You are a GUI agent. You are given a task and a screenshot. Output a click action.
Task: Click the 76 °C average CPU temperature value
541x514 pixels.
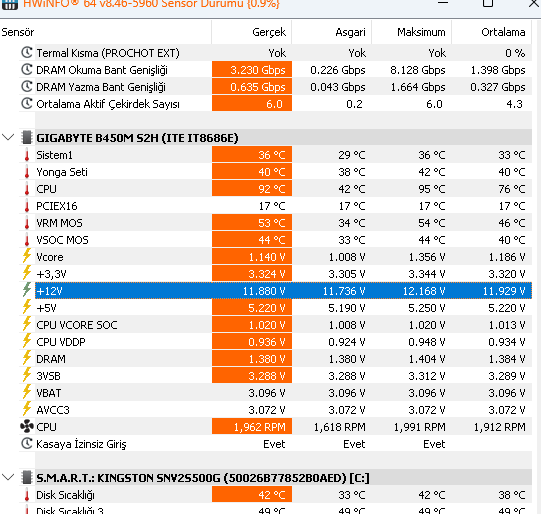512,189
